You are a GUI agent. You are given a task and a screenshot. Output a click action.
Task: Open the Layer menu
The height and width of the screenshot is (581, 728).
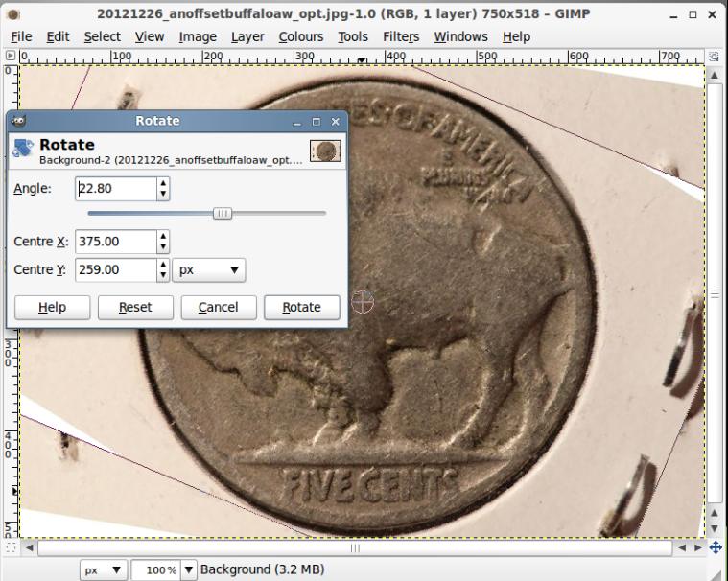tap(247, 36)
